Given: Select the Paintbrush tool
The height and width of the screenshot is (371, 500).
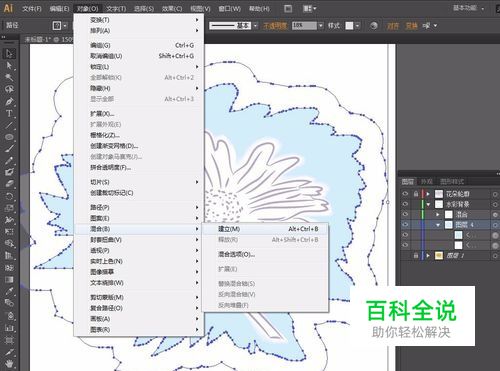Looking at the screenshot, I should [9, 149].
